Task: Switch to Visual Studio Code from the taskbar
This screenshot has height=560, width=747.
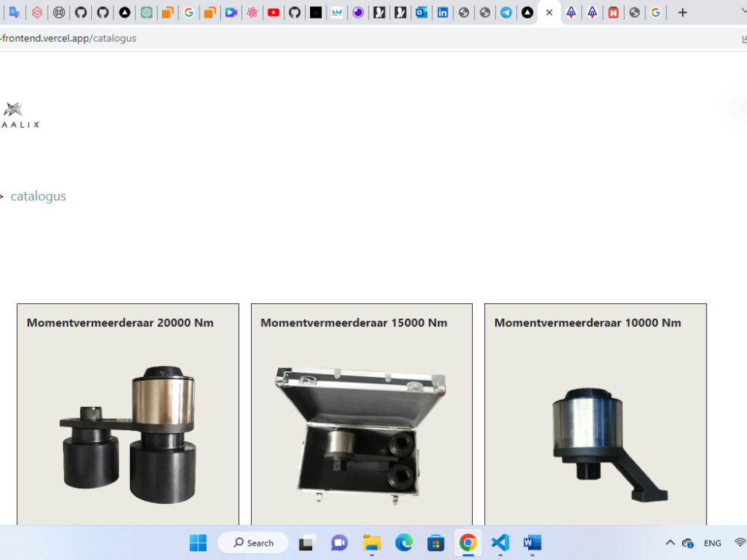Action: point(500,543)
